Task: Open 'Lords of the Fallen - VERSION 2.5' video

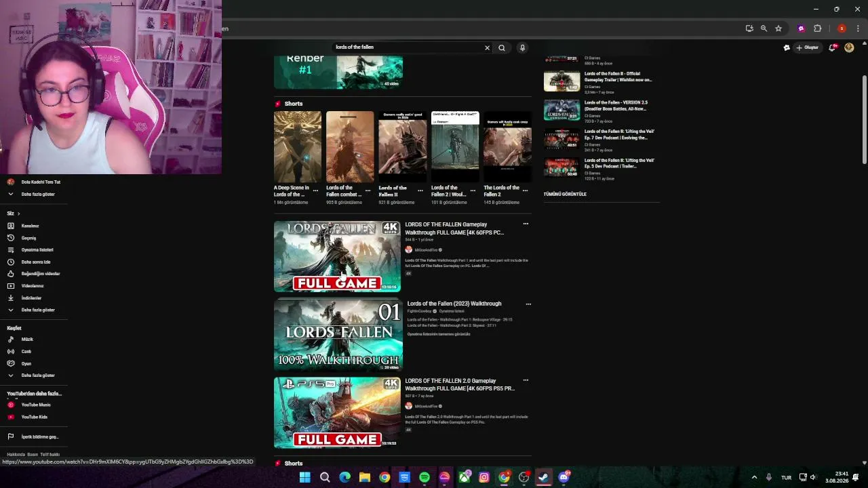Action: (x=616, y=106)
